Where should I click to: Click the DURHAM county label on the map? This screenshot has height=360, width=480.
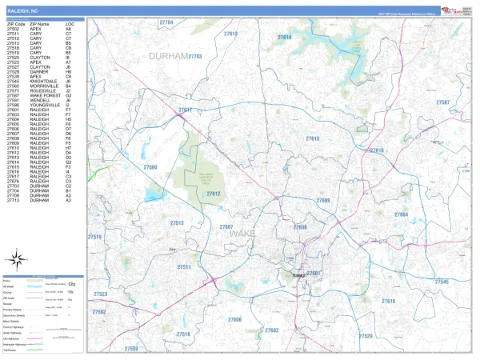(x=168, y=56)
